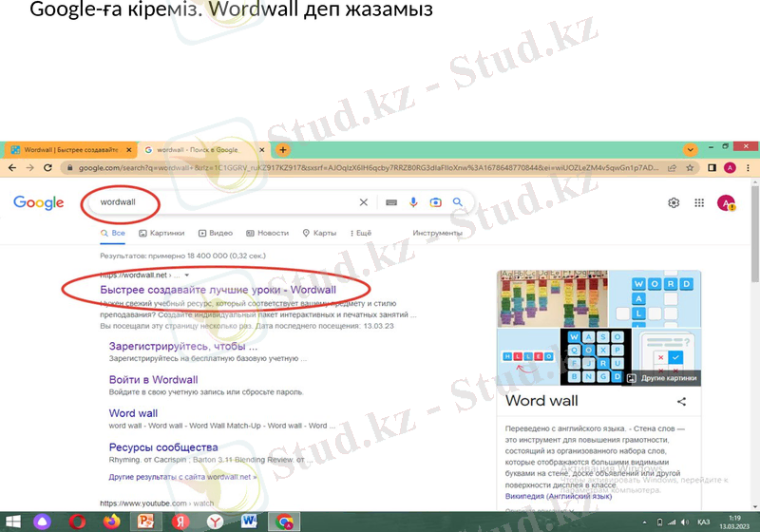Open the Word wall sitelink
The image size is (760, 532).
coord(133,413)
